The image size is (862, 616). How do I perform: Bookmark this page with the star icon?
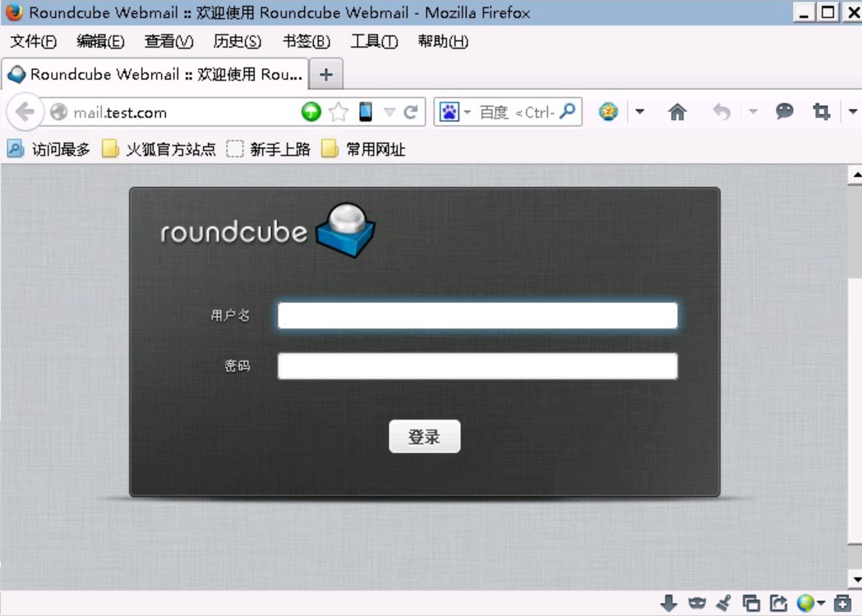pyautogui.click(x=339, y=112)
